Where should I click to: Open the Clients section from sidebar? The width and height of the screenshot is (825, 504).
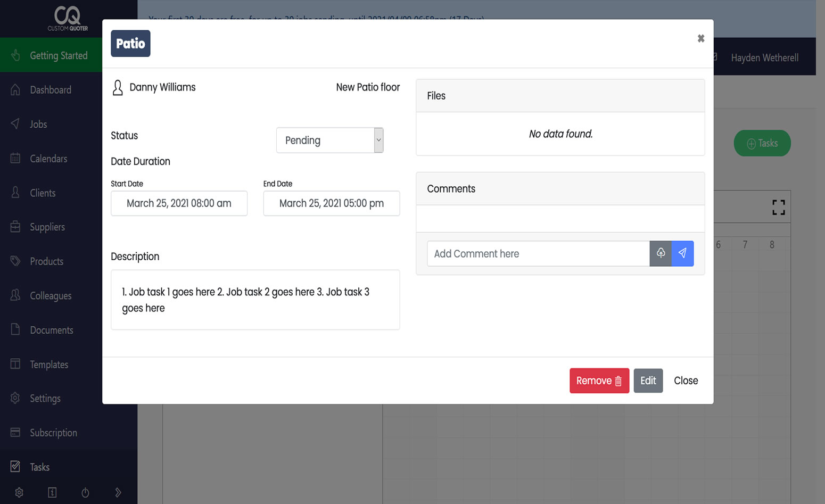point(15,193)
